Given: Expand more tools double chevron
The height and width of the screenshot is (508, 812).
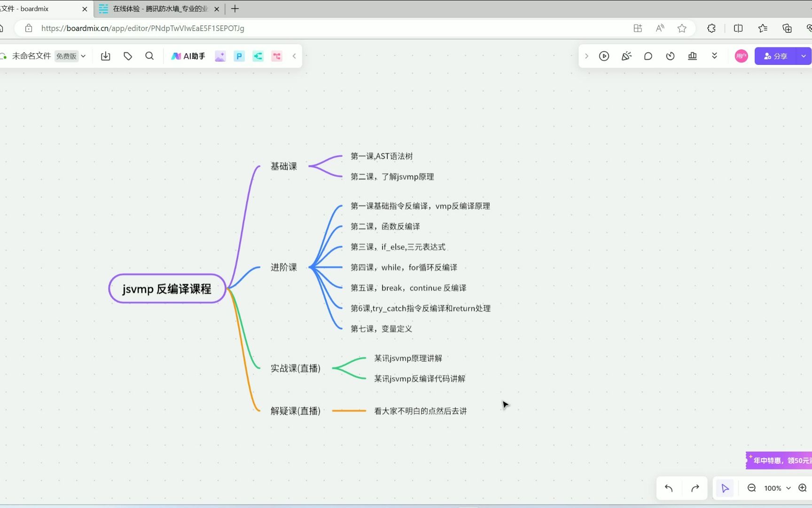Looking at the screenshot, I should (714, 56).
